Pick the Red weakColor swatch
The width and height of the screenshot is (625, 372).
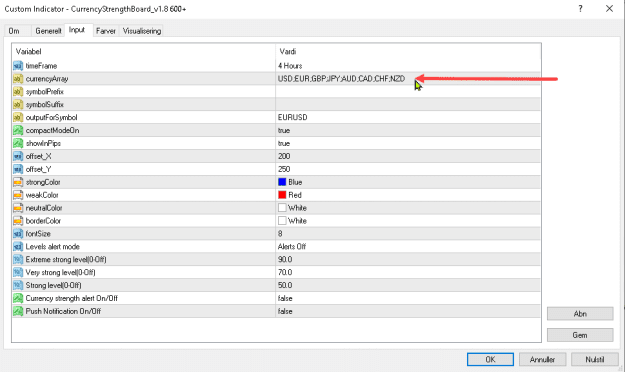click(282, 195)
